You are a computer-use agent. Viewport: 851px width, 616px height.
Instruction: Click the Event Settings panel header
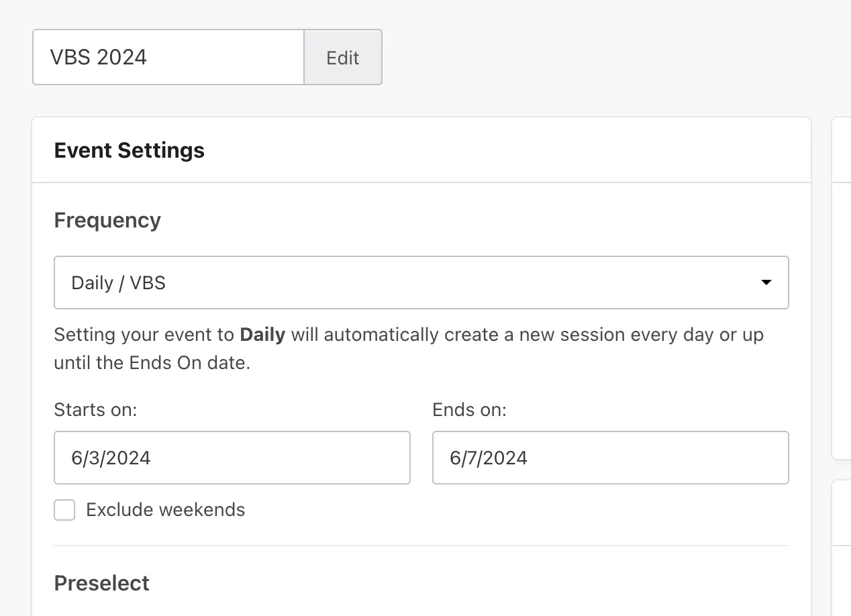coord(130,150)
